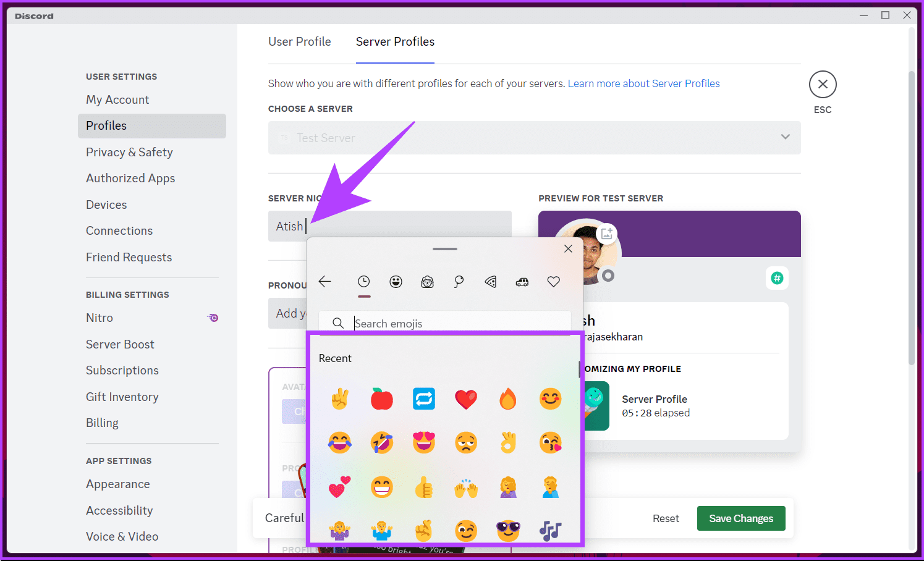Open Nitro billing settings
The width and height of the screenshot is (924, 561).
tap(152, 318)
